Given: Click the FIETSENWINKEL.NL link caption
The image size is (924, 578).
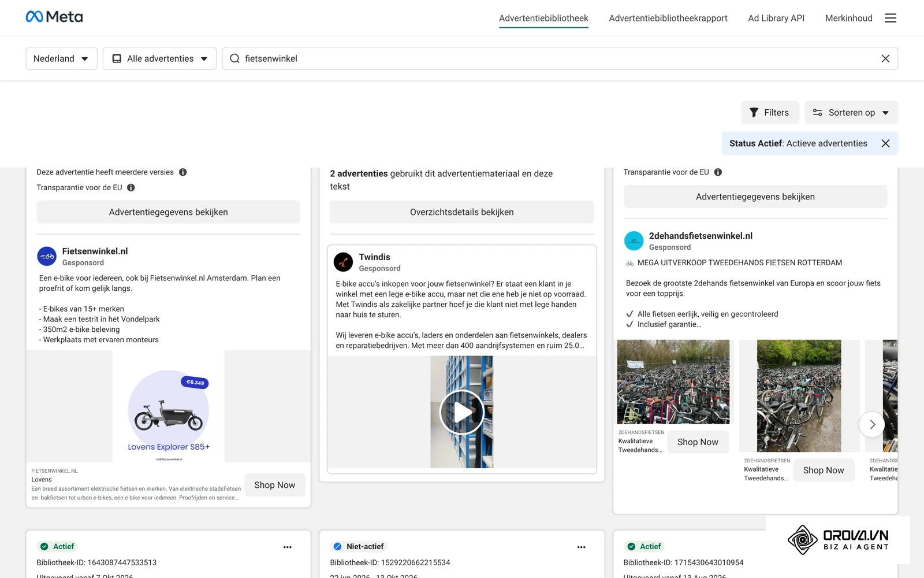Looking at the screenshot, I should (x=54, y=471).
